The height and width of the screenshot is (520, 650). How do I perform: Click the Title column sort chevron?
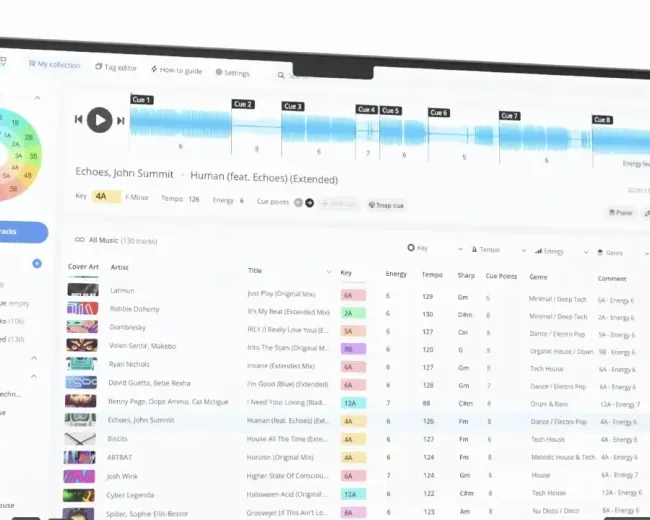pos(329,272)
